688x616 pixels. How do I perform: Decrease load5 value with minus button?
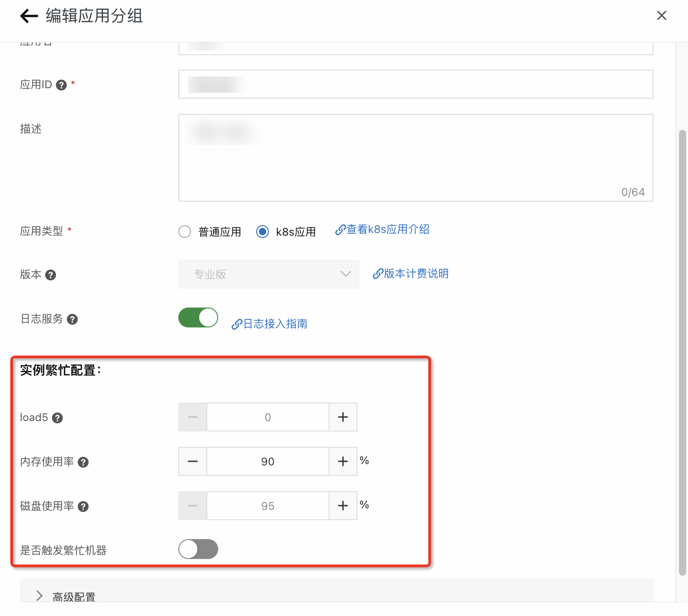pos(193,417)
